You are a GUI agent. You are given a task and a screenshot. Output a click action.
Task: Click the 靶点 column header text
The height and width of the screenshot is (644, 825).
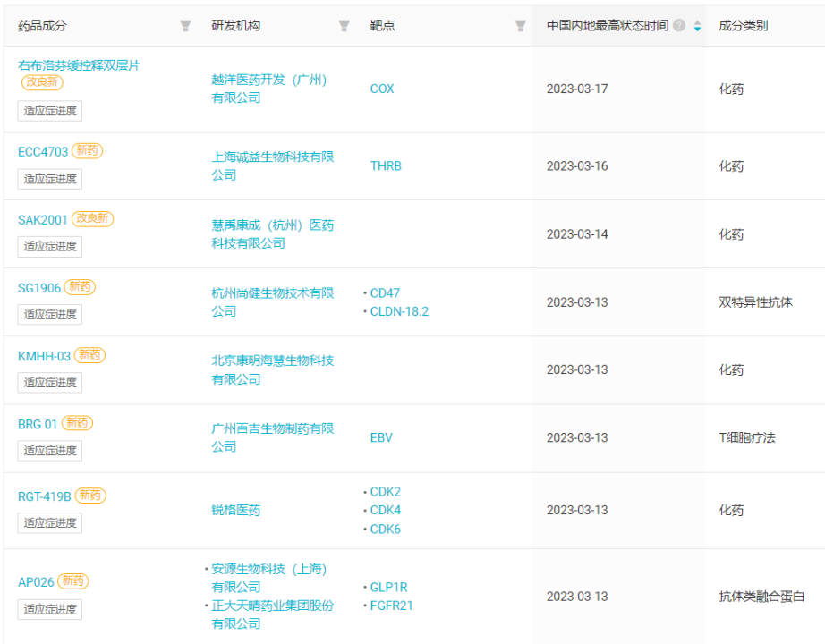pos(382,26)
